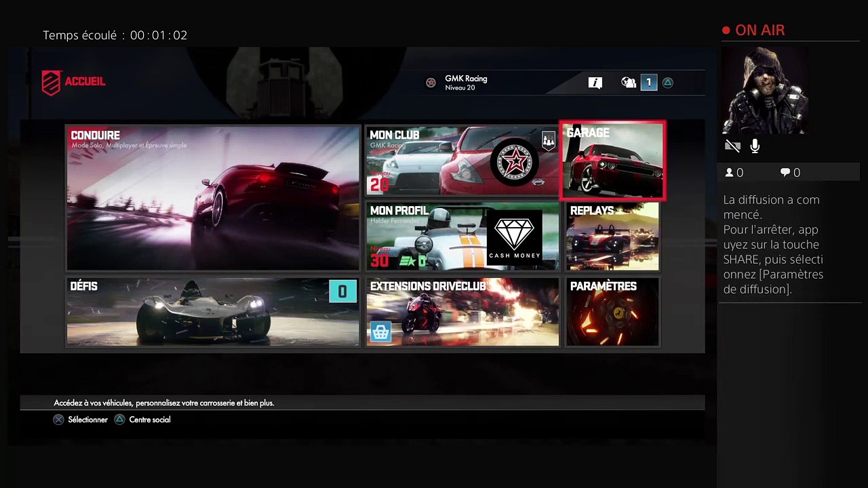Click the star club logo on Mon Club
Screen dimensions: 868x488
click(515, 162)
